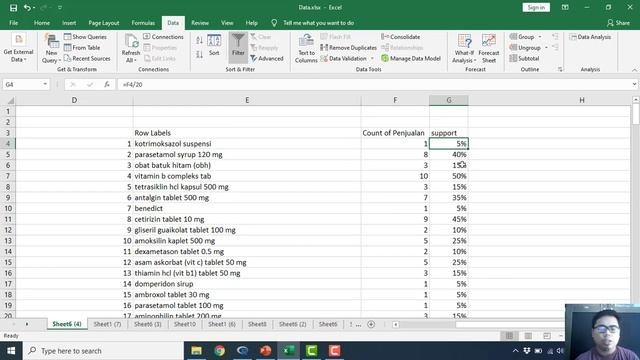Switch to Page Break Preview
The image size is (640, 360).
pos(547,336)
